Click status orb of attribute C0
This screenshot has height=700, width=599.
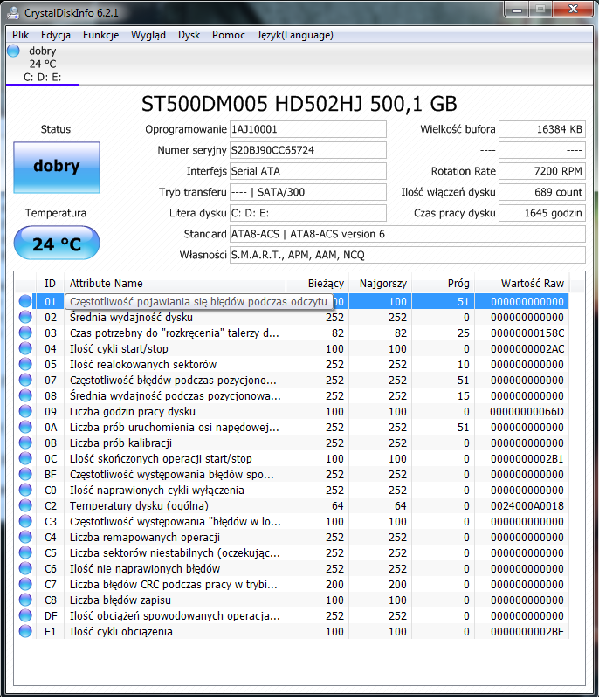pos(25,490)
